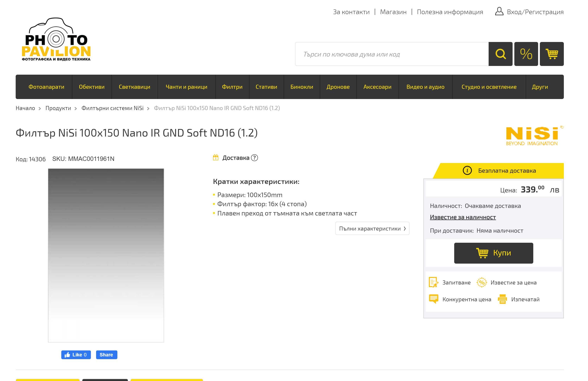
Task: Click the Изпечатай printer icon
Action: click(502, 299)
